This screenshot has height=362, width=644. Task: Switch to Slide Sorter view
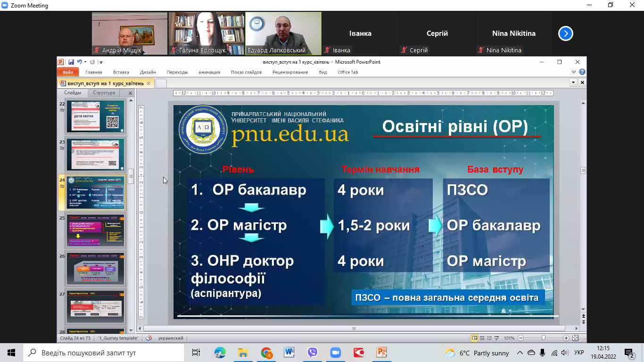pos(482,338)
